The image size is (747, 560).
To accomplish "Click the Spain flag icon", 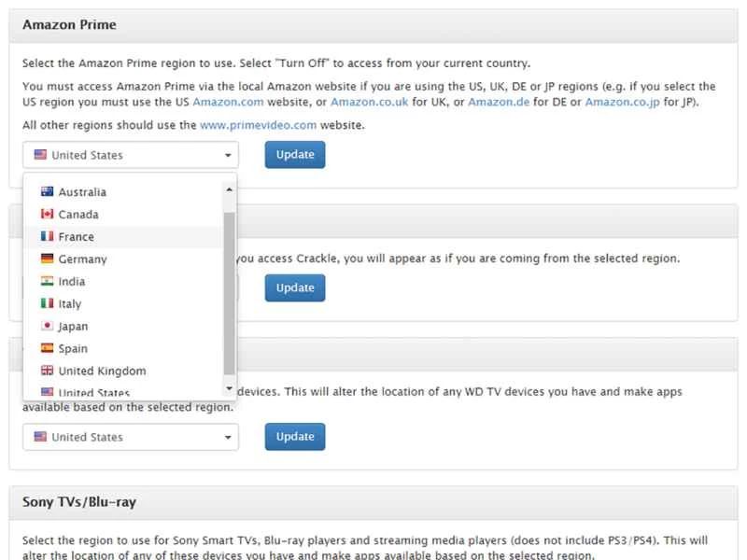I will (x=47, y=349).
